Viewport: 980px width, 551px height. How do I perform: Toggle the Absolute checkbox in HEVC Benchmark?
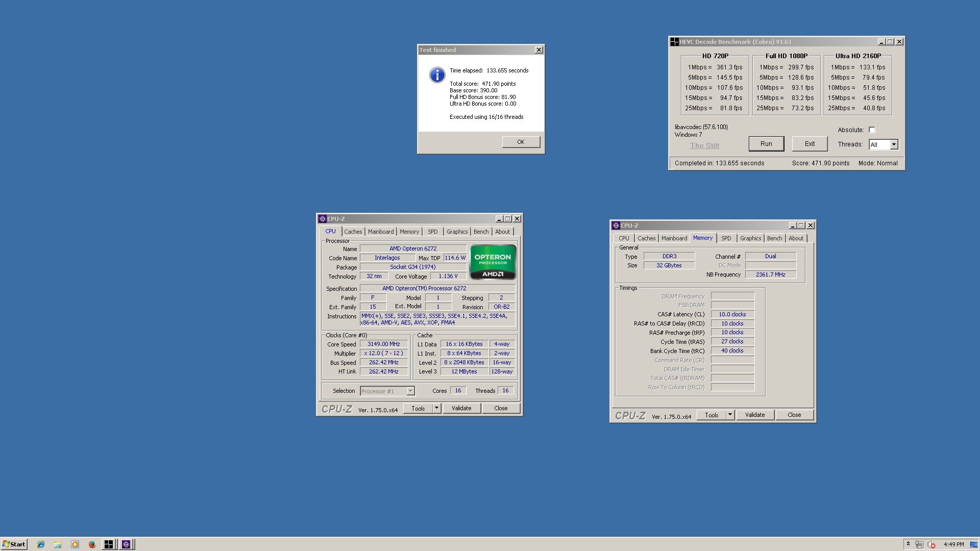click(x=872, y=130)
